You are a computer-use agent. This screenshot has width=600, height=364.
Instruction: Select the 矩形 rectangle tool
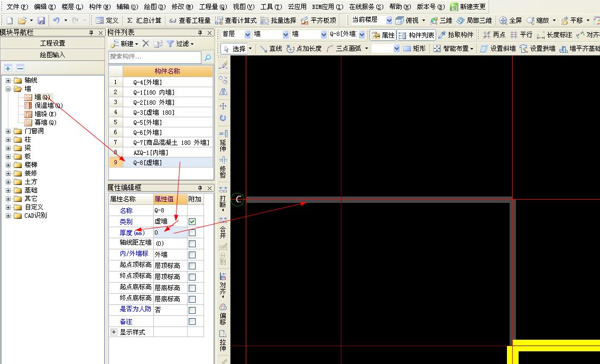[414, 49]
